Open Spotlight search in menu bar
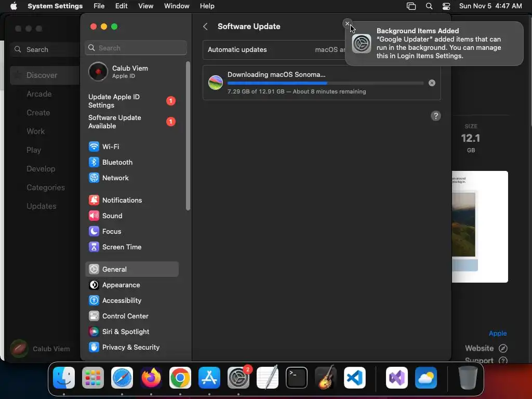Screen dimensions: 532x399 point(429,6)
